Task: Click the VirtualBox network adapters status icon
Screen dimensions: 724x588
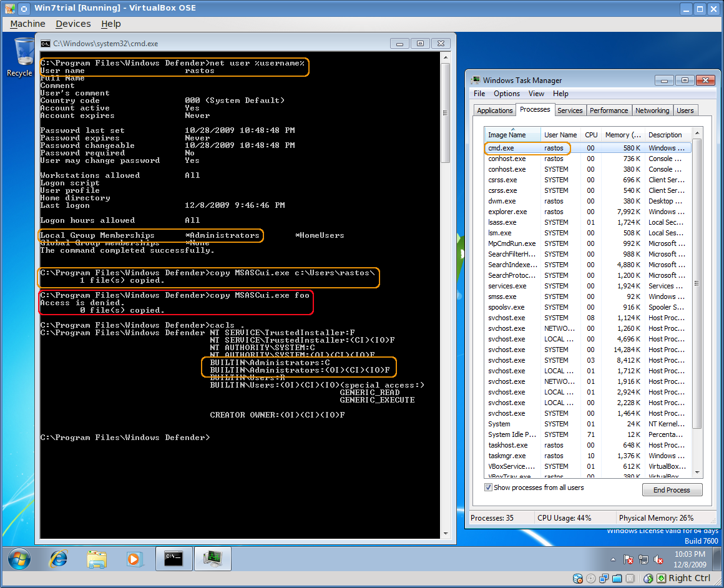Action: pos(604,578)
